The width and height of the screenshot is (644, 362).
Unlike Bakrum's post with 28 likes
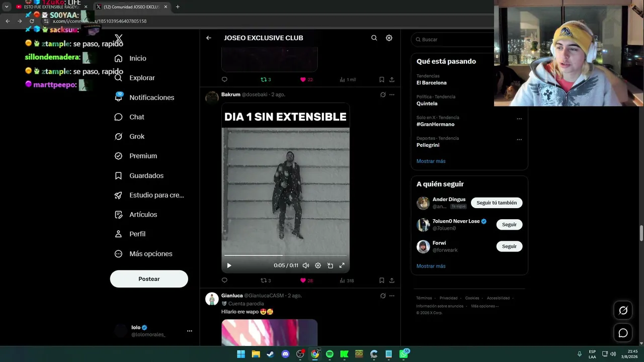(x=306, y=281)
